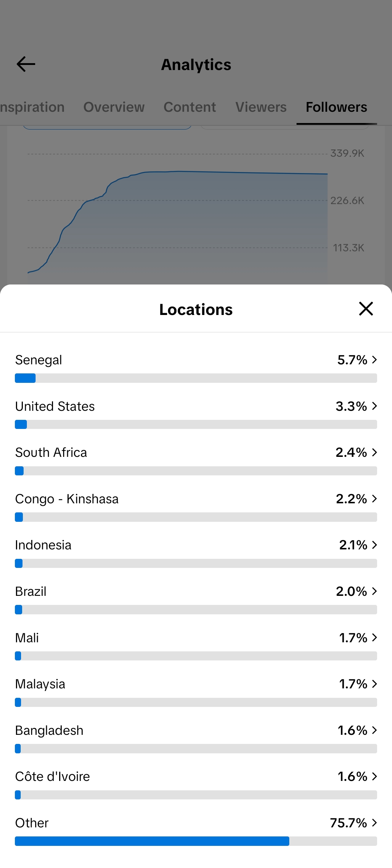The height and width of the screenshot is (868, 392).
Task: Select the Malaysia location label
Action: [x=40, y=684]
